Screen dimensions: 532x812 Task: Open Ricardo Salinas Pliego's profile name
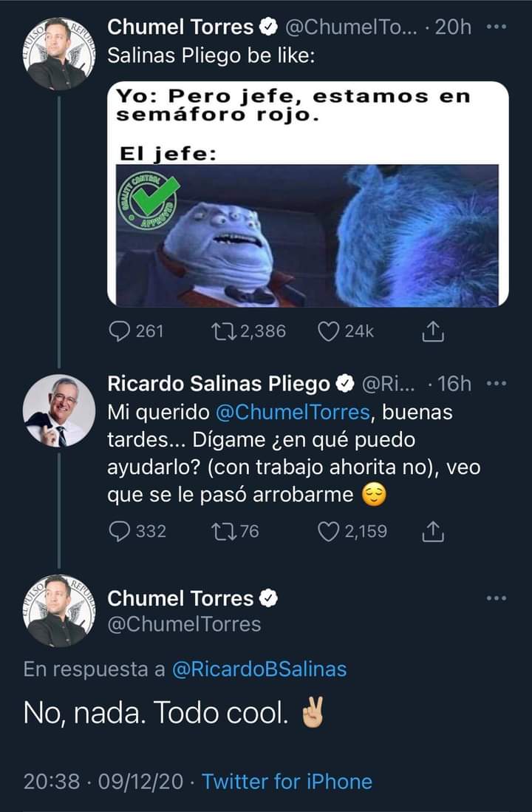tap(219, 384)
